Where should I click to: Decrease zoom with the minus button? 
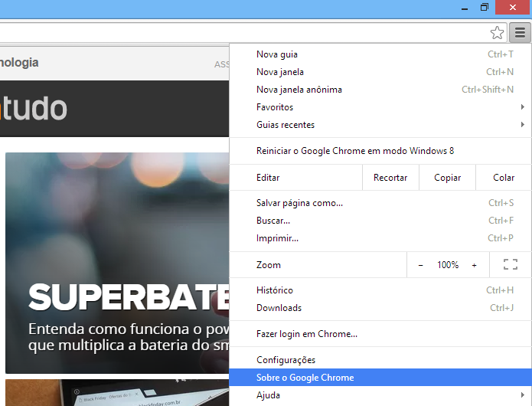(x=421, y=265)
